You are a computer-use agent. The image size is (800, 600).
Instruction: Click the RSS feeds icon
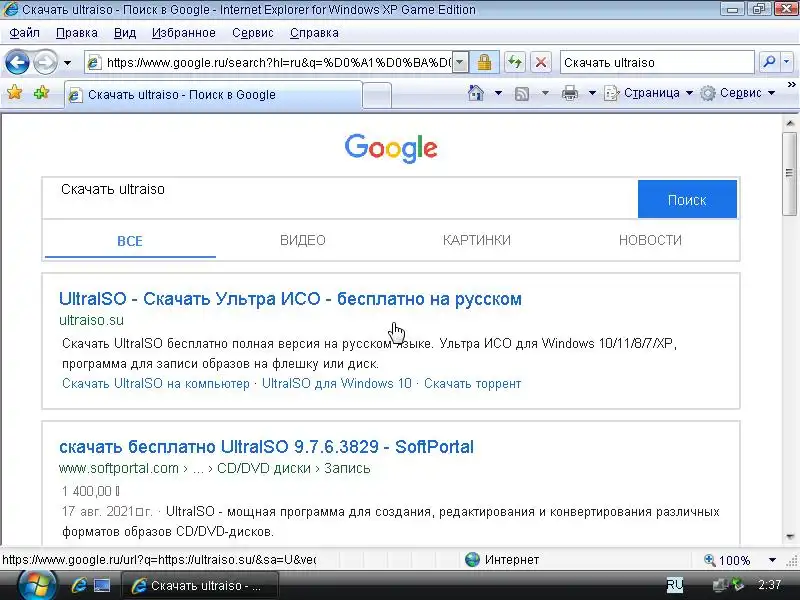coord(521,93)
